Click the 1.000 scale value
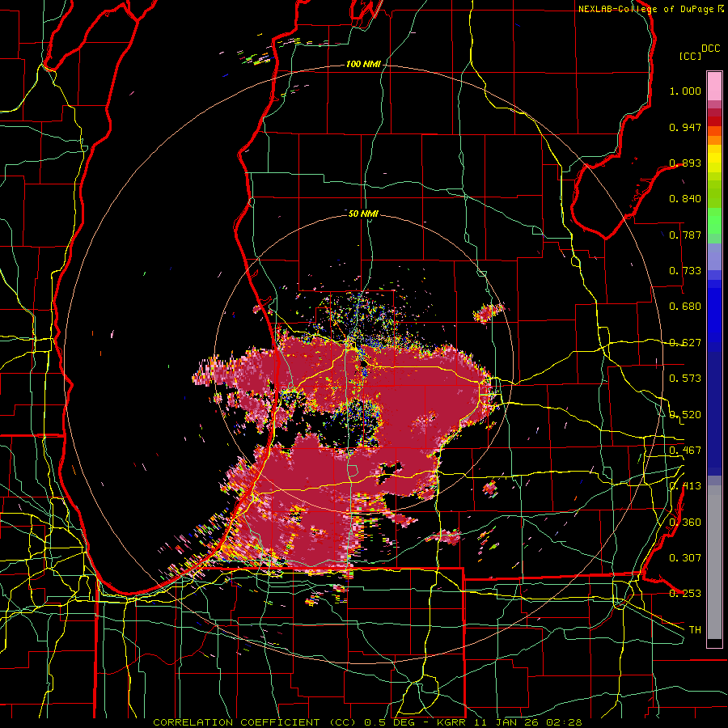The image size is (728, 728). click(685, 91)
